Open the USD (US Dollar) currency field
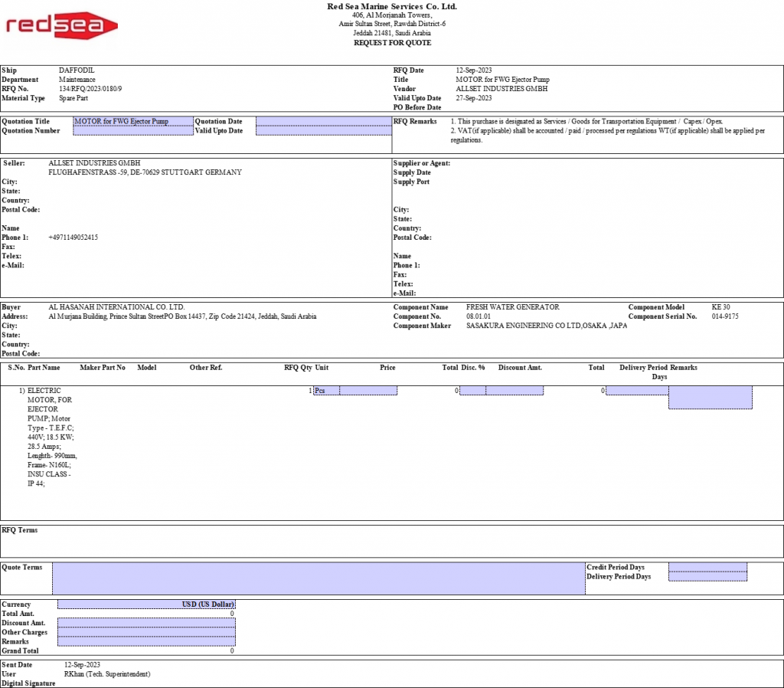 (146, 604)
